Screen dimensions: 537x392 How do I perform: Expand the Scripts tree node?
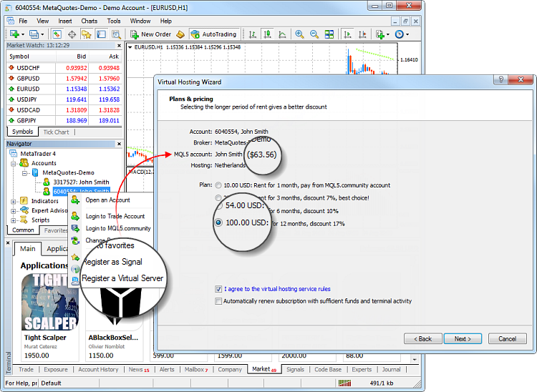pyautogui.click(x=14, y=220)
